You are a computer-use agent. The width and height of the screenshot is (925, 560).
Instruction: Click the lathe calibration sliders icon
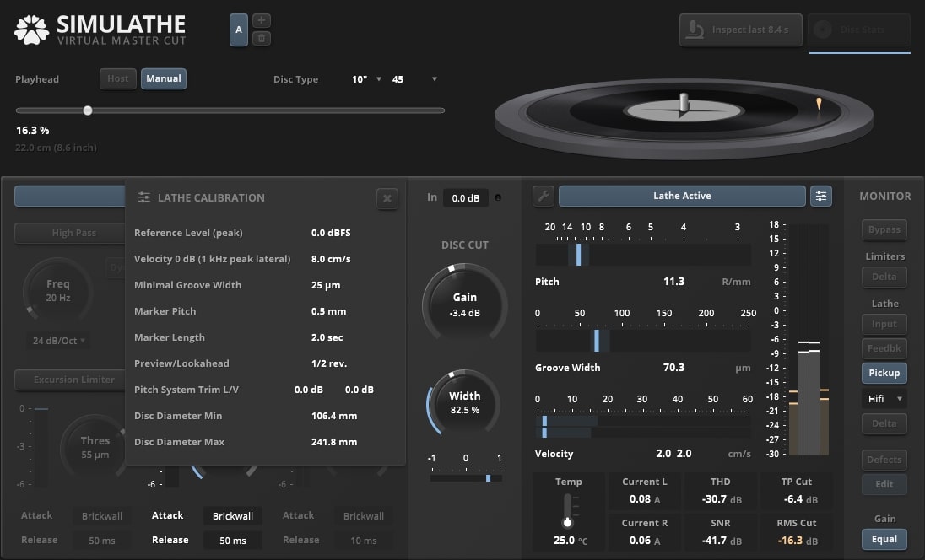pyautogui.click(x=820, y=197)
